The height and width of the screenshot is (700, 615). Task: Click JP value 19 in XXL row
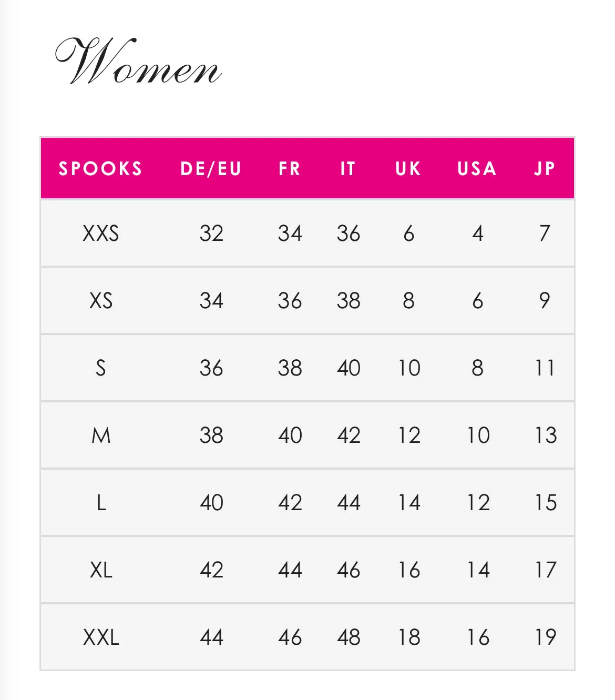(x=546, y=637)
